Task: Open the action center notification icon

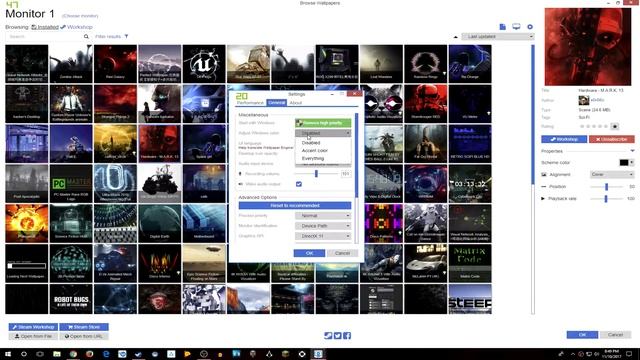Action: point(629,354)
